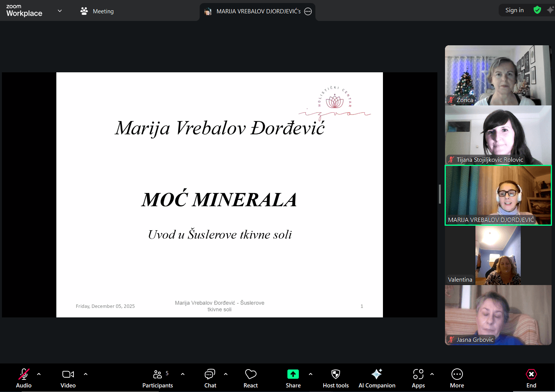The image size is (555, 392).
Task: Open shared screen options ellipsis menu
Action: [308, 11]
